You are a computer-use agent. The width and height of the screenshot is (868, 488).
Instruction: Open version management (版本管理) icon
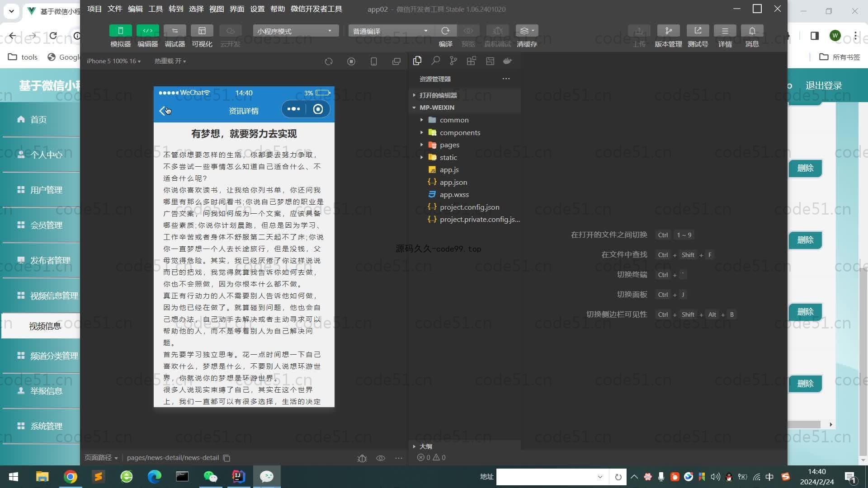pyautogui.click(x=668, y=31)
